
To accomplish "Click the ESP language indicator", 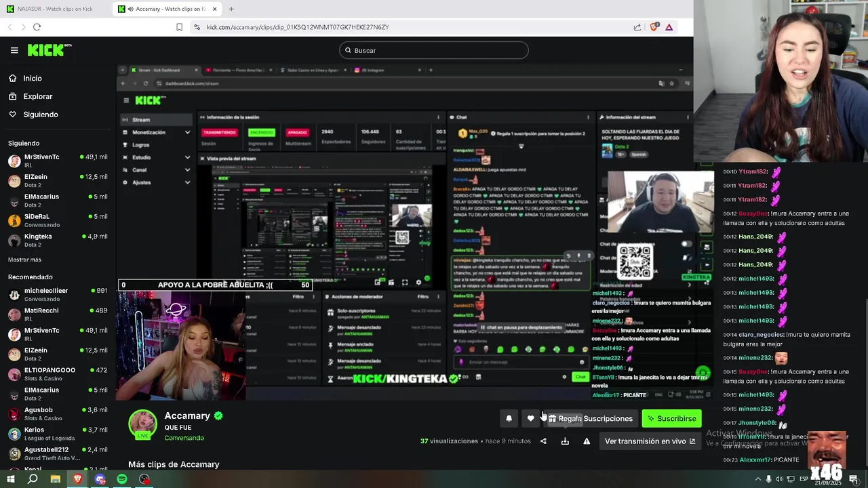I will coord(804,479).
